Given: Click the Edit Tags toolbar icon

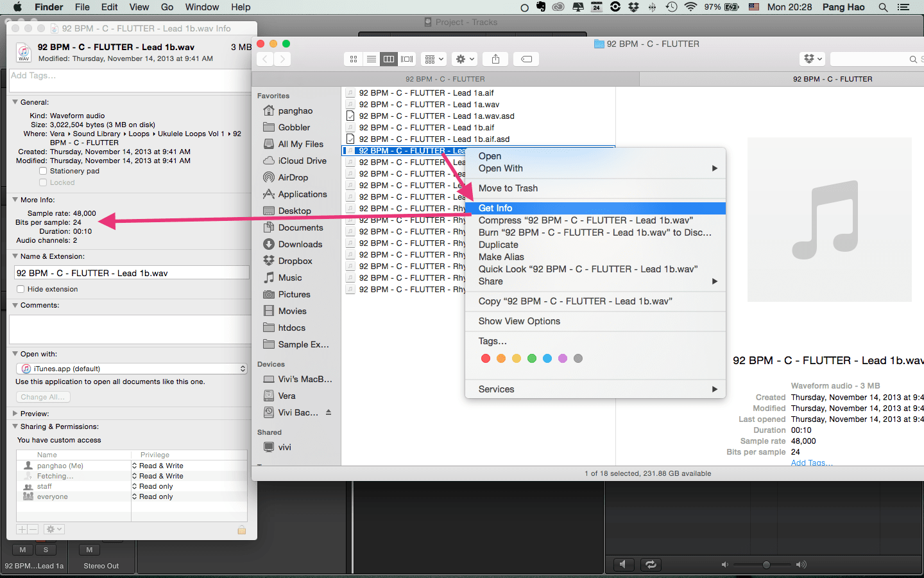Looking at the screenshot, I should 526,59.
